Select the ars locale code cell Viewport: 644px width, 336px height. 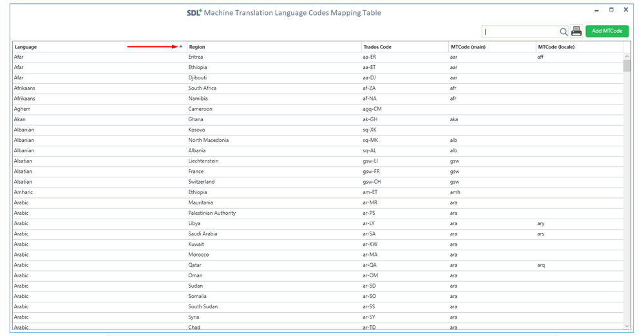(540, 234)
